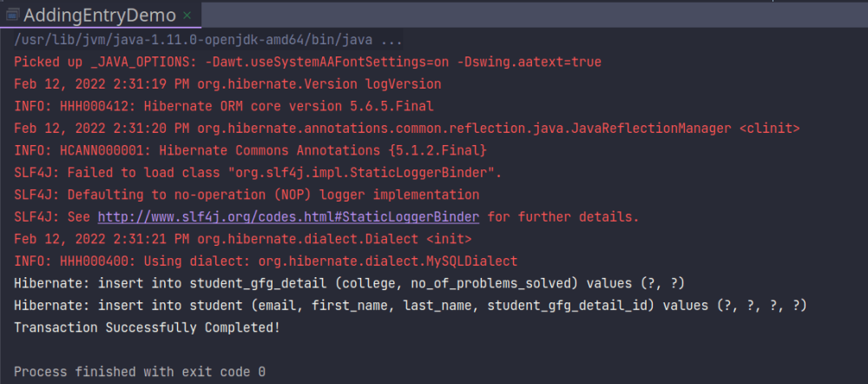The image size is (868, 384).
Task: Click the NOP logger implementation line
Action: (247, 195)
